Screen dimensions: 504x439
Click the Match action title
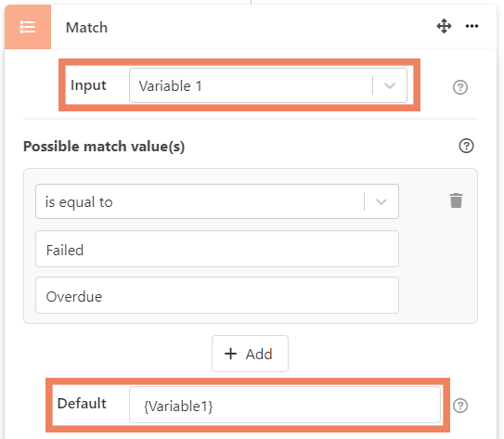pyautogui.click(x=86, y=28)
